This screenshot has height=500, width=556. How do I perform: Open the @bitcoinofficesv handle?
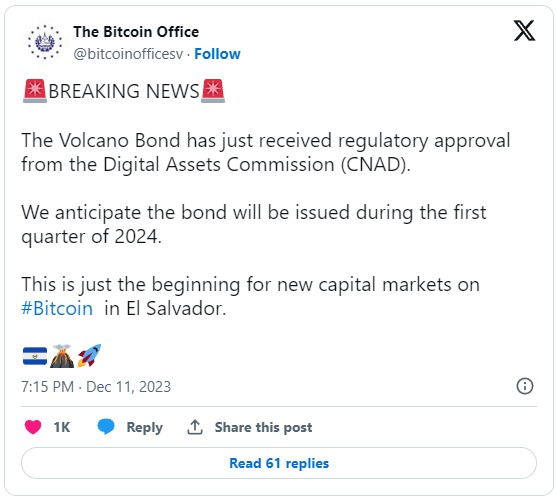(128, 54)
